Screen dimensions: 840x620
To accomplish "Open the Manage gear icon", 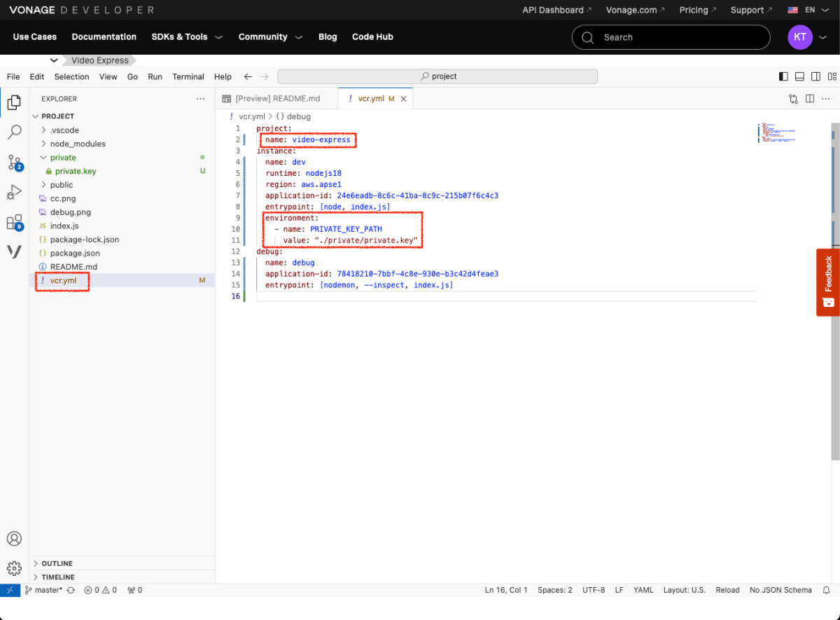I will [x=14, y=568].
